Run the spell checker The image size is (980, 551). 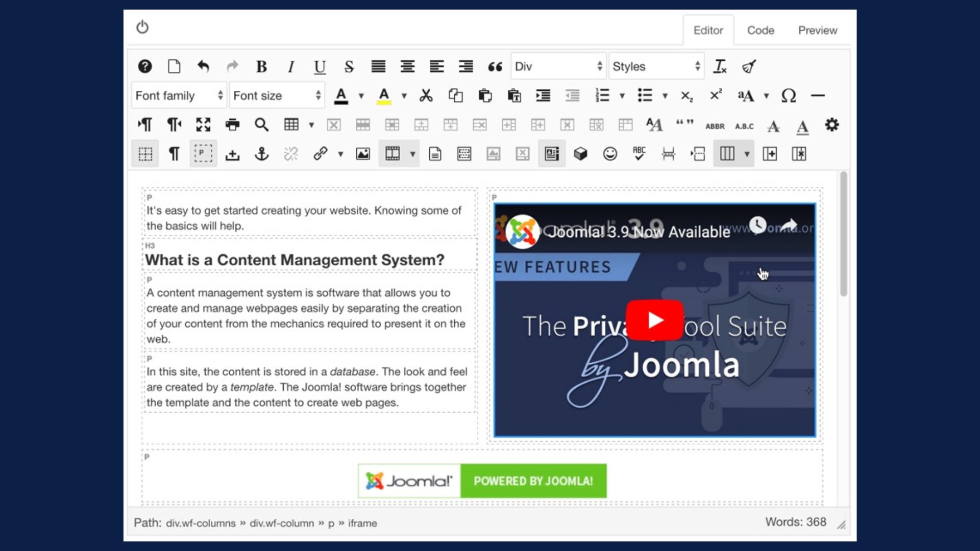click(639, 154)
